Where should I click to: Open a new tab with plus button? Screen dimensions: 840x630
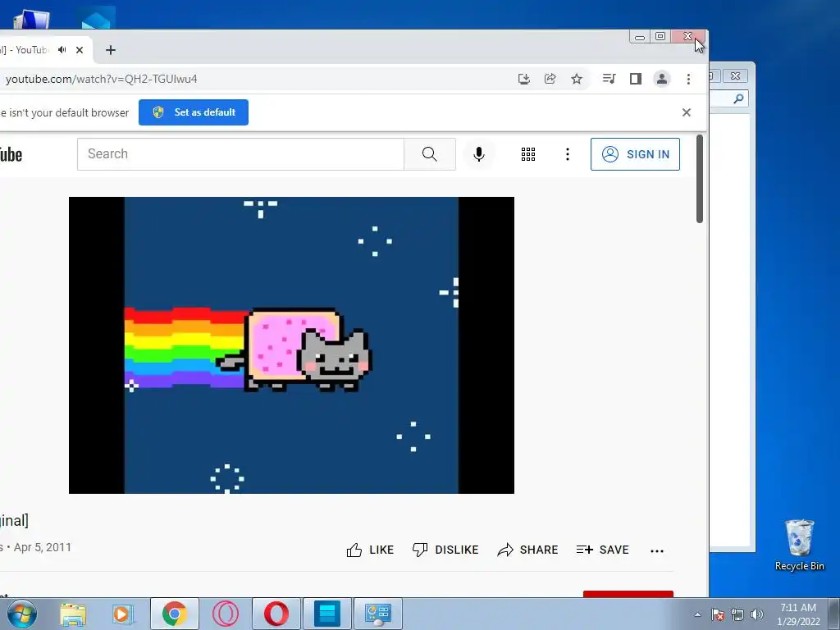click(111, 50)
